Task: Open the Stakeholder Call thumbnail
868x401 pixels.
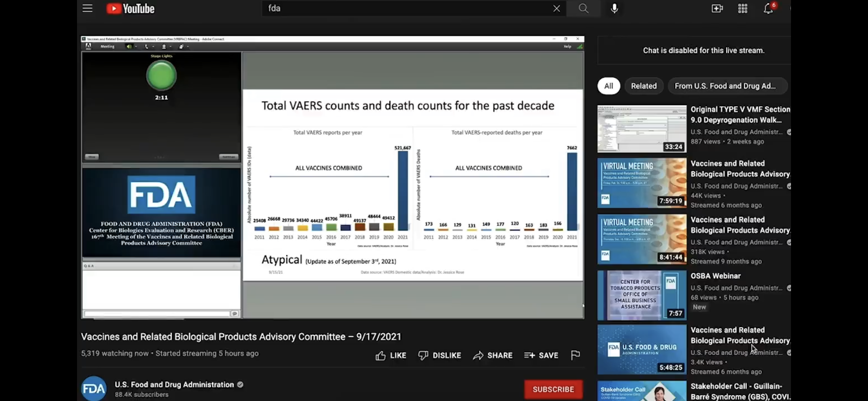Action: click(x=642, y=391)
